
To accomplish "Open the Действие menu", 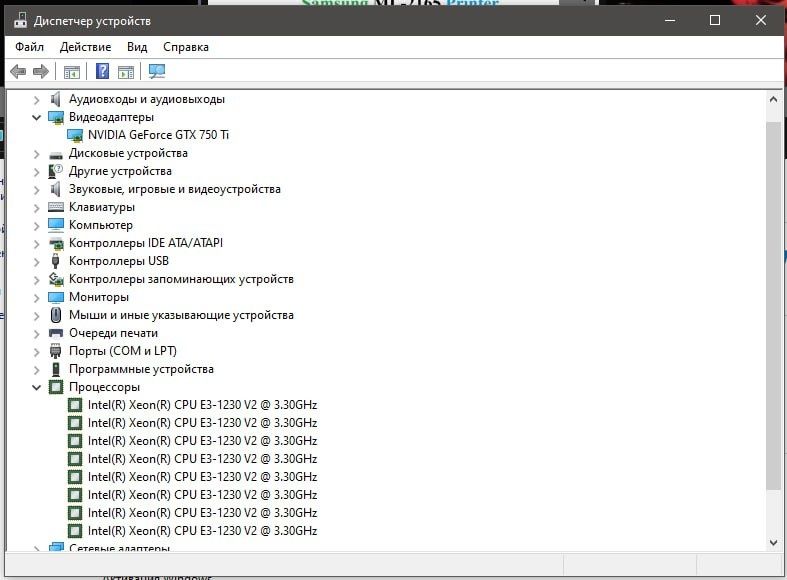I will click(x=85, y=47).
